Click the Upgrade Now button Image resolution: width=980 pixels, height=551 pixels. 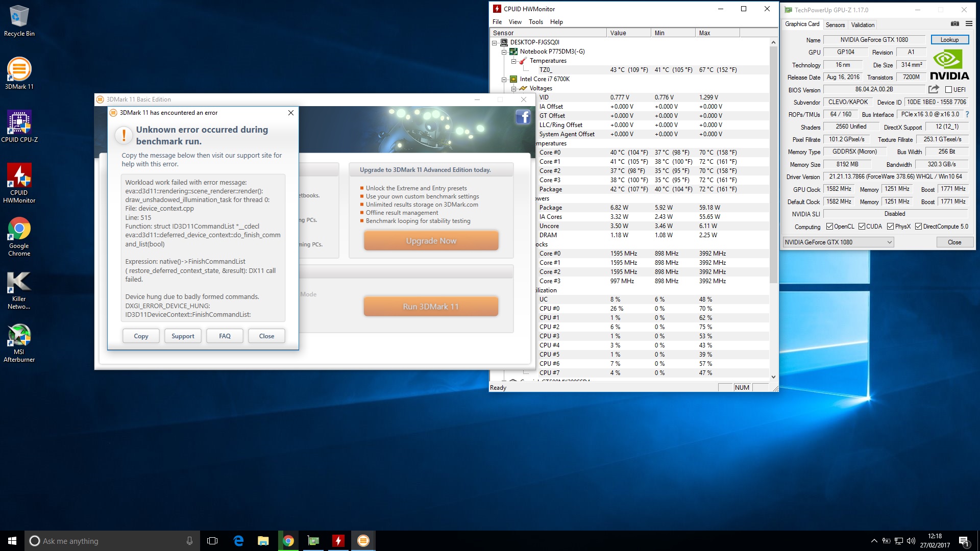[x=431, y=241]
